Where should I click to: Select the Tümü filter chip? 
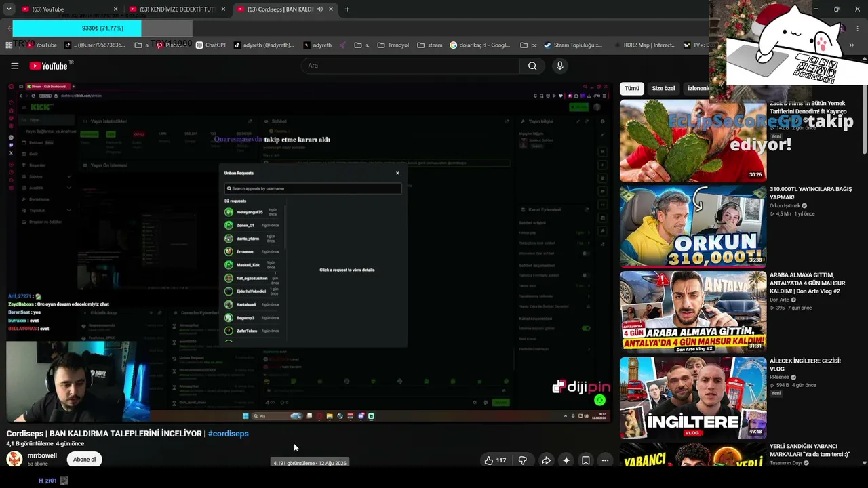[632, 88]
